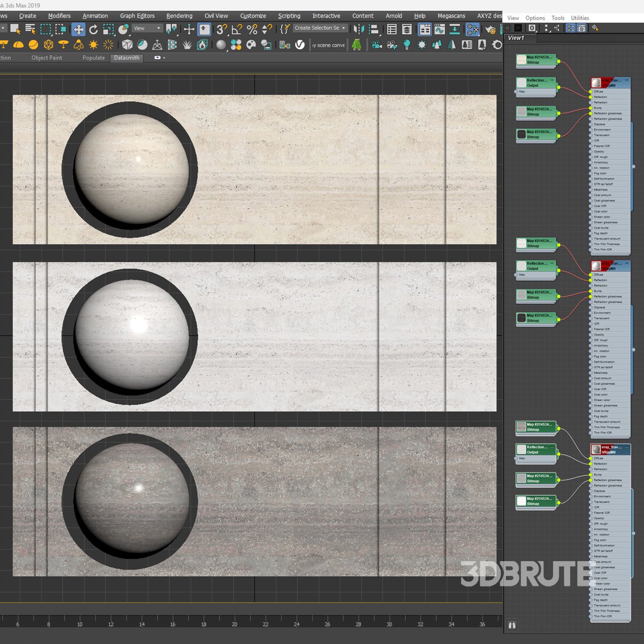644x644 pixels.
Task: Activate the Rotate tool
Action: tap(93, 29)
